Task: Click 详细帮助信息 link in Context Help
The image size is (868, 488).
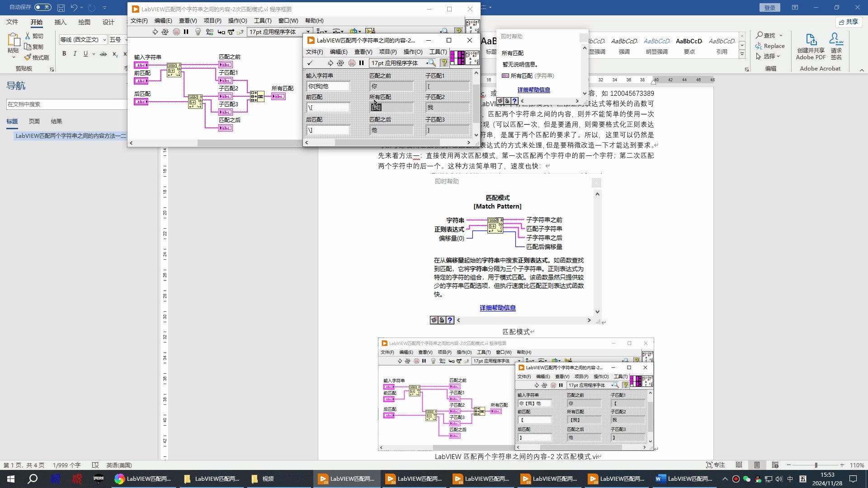Action: click(x=533, y=90)
